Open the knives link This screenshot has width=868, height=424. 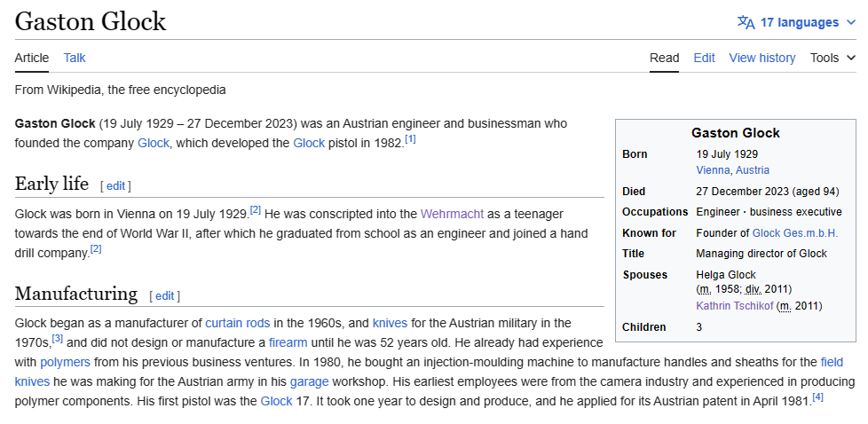point(390,323)
